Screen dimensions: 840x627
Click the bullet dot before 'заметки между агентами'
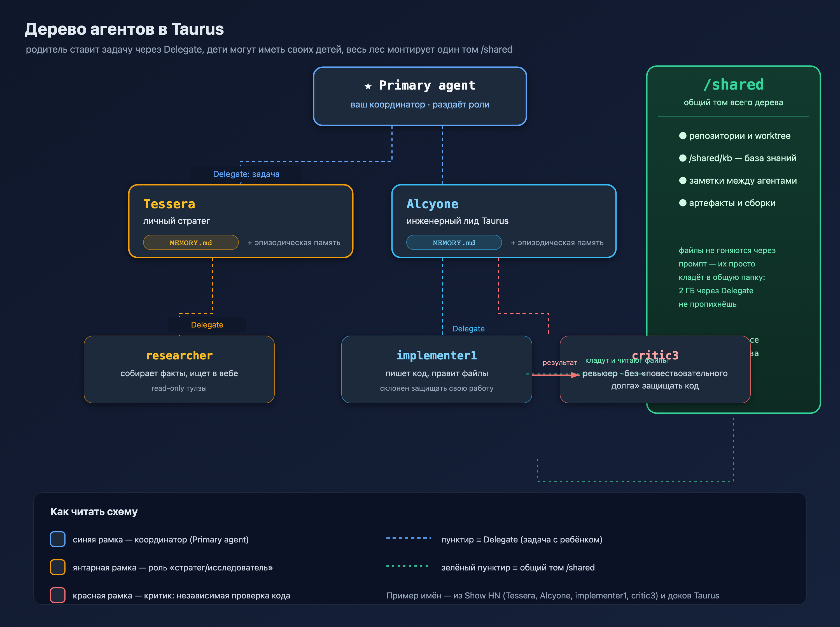coord(682,180)
